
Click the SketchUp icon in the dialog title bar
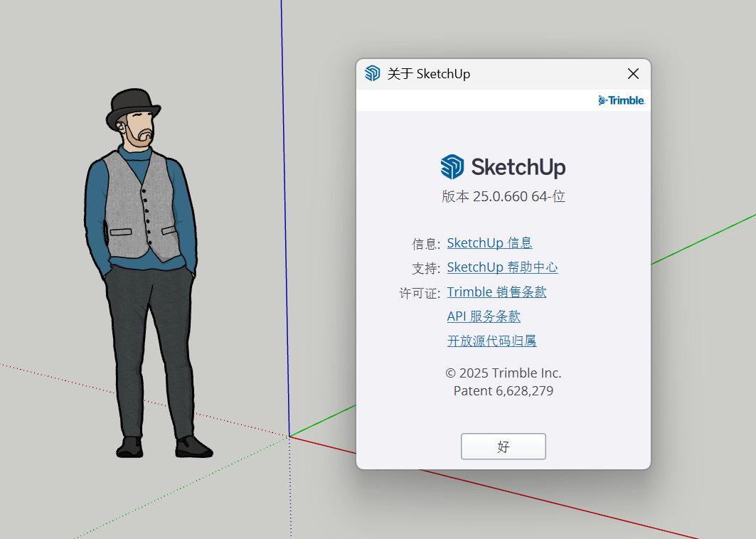coord(372,73)
